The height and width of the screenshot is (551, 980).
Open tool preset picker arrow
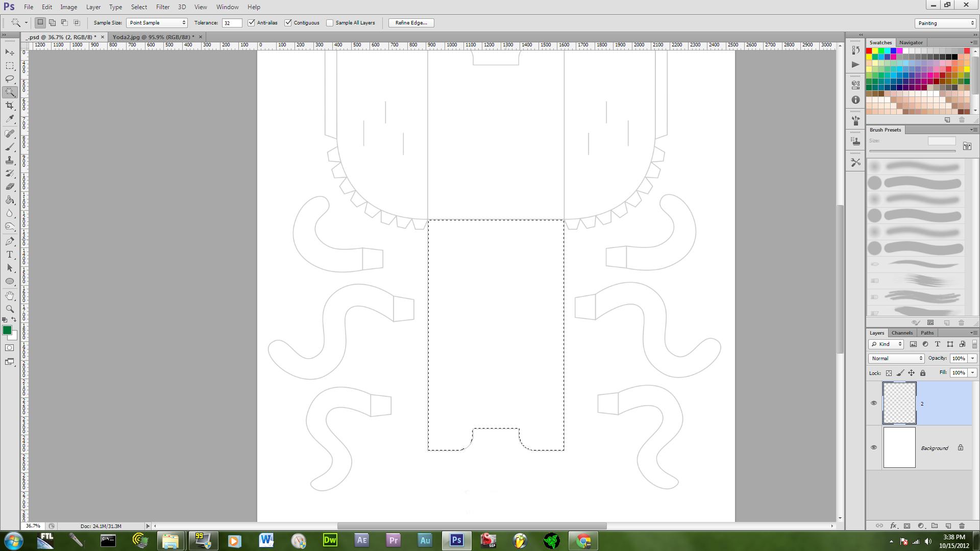point(26,22)
